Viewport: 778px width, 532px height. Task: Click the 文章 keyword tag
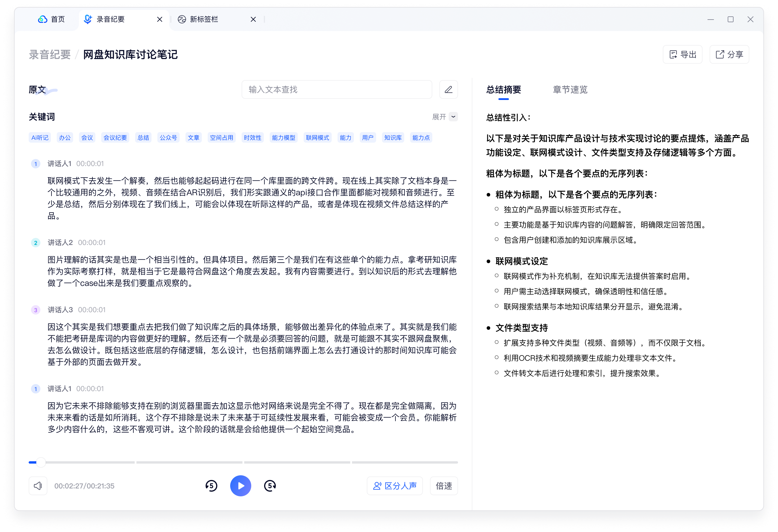click(x=194, y=137)
